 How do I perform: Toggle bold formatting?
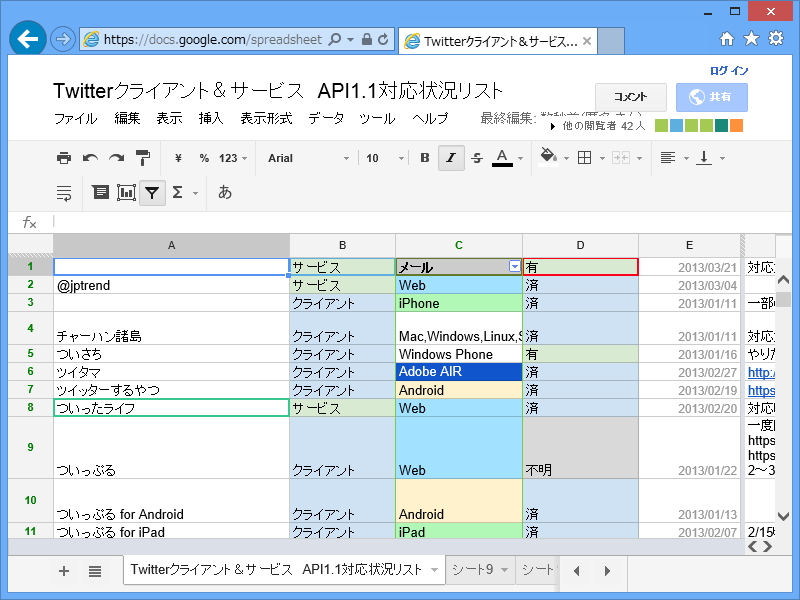coord(424,158)
